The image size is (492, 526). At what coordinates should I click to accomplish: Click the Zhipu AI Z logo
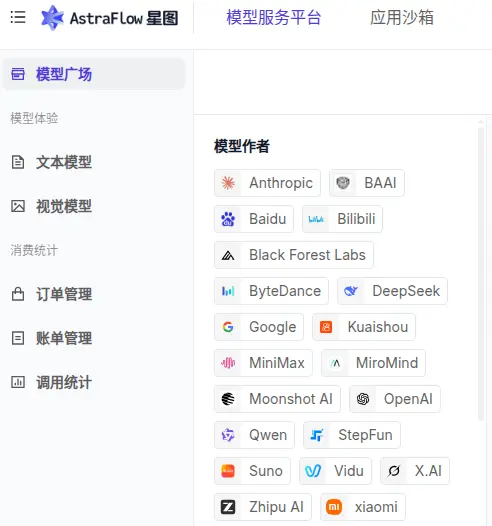[x=228, y=507]
